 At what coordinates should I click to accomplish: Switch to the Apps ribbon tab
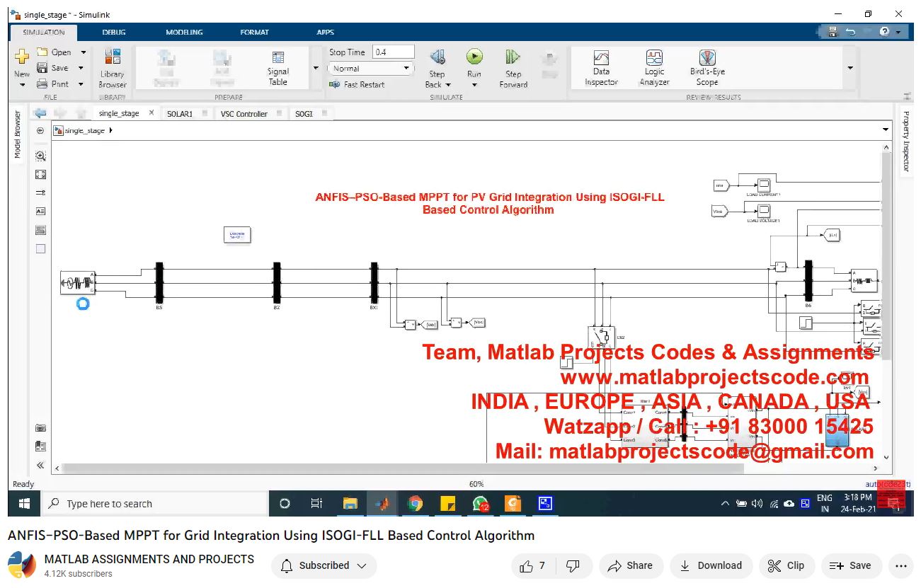325,32
